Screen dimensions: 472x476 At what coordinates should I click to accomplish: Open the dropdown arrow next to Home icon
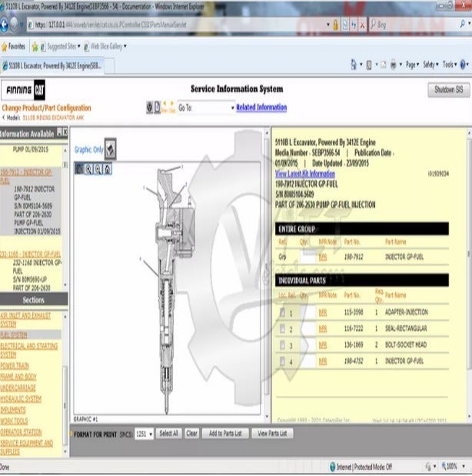(361, 65)
